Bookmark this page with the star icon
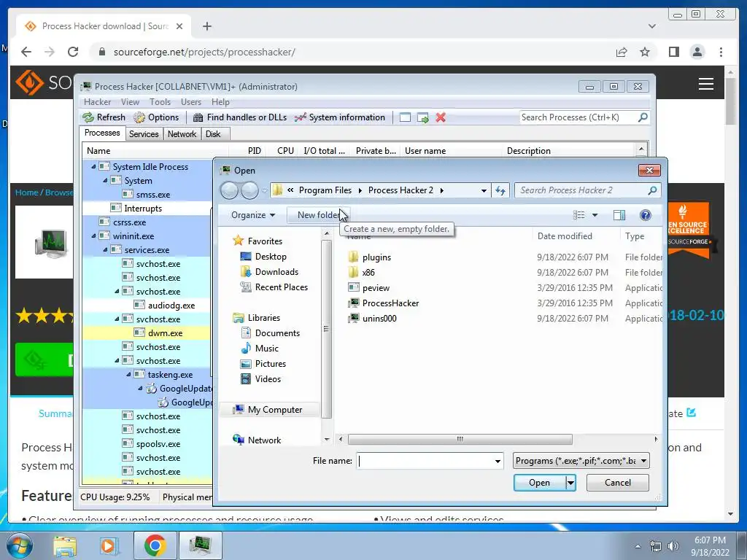This screenshot has height=560, width=747. point(645,52)
